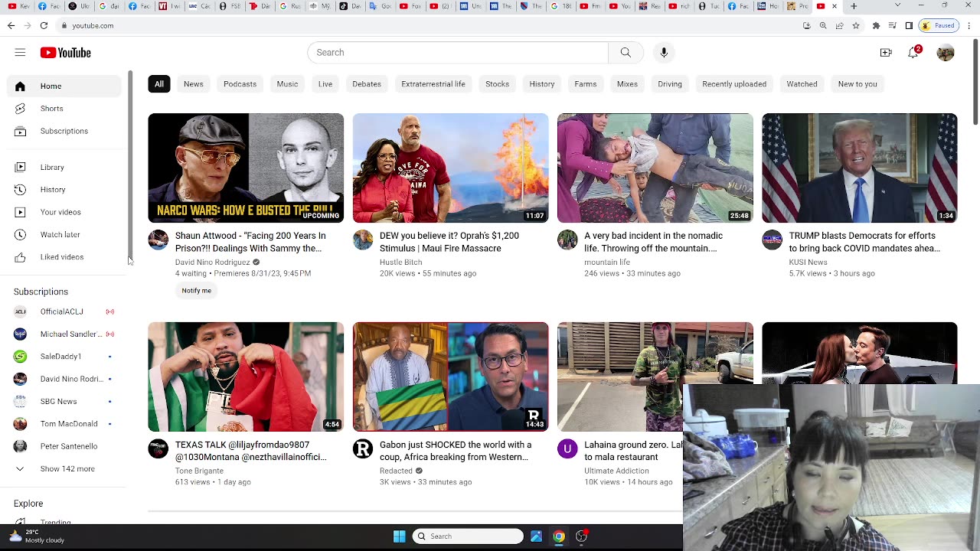The image size is (980, 551).
Task: Click the browser back arrow
Action: (11, 25)
